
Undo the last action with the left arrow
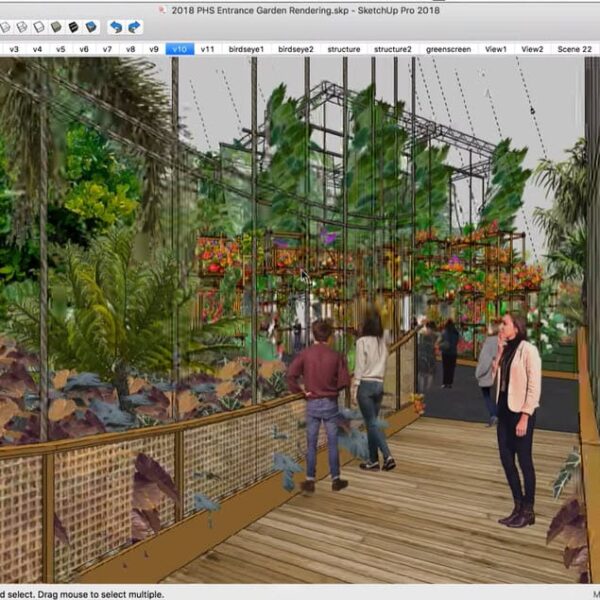coord(116,26)
